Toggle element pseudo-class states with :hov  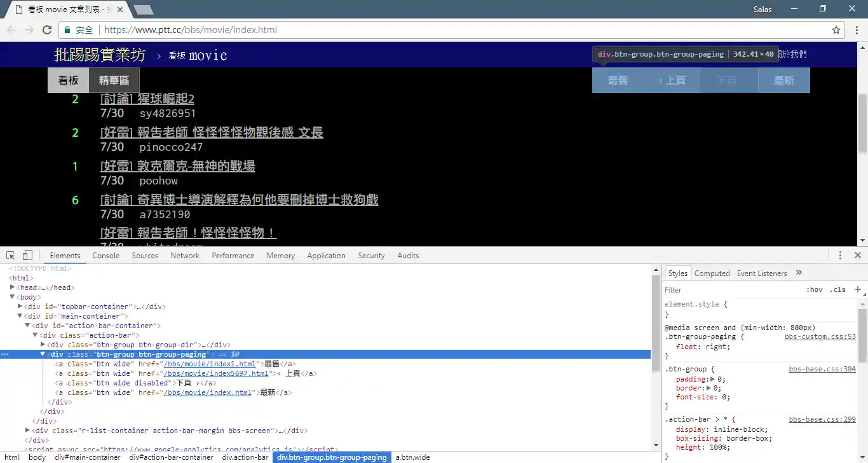(815, 289)
